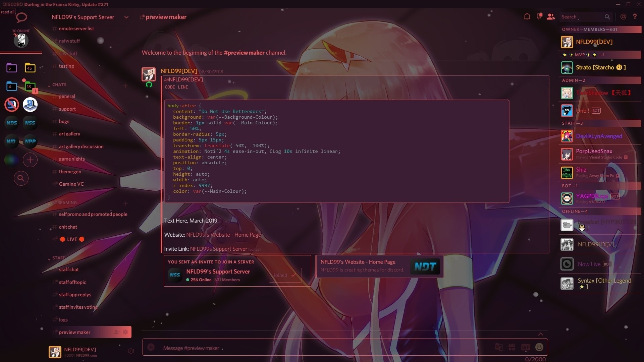Open the Shiz member profile
The width and height of the screenshot is (644, 362).
tap(600, 173)
